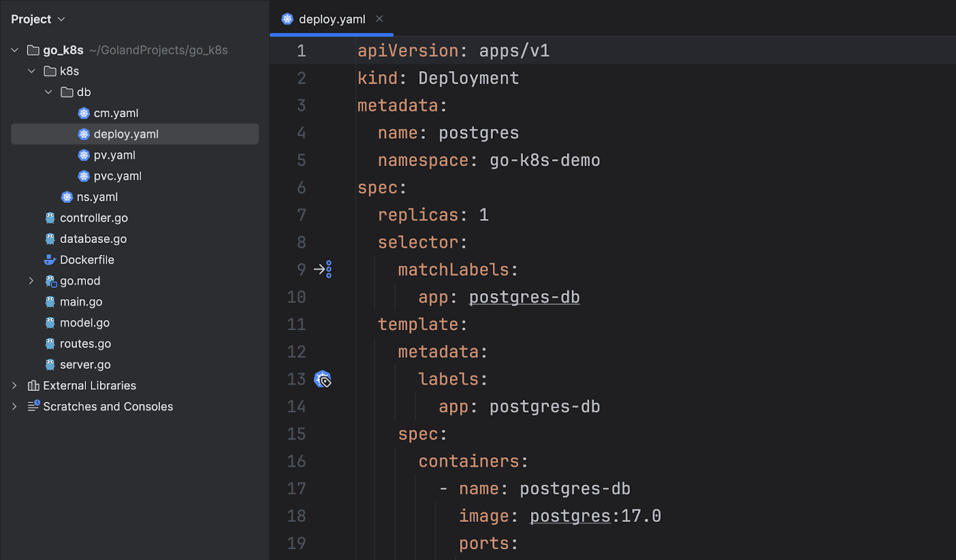This screenshot has width=956, height=560.
Task: Select go.mod in the tree
Action: 80,281
